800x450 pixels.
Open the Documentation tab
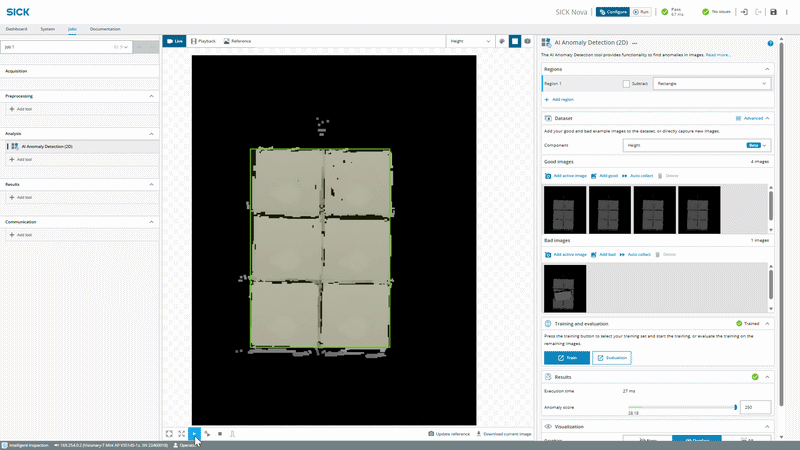[x=105, y=29]
